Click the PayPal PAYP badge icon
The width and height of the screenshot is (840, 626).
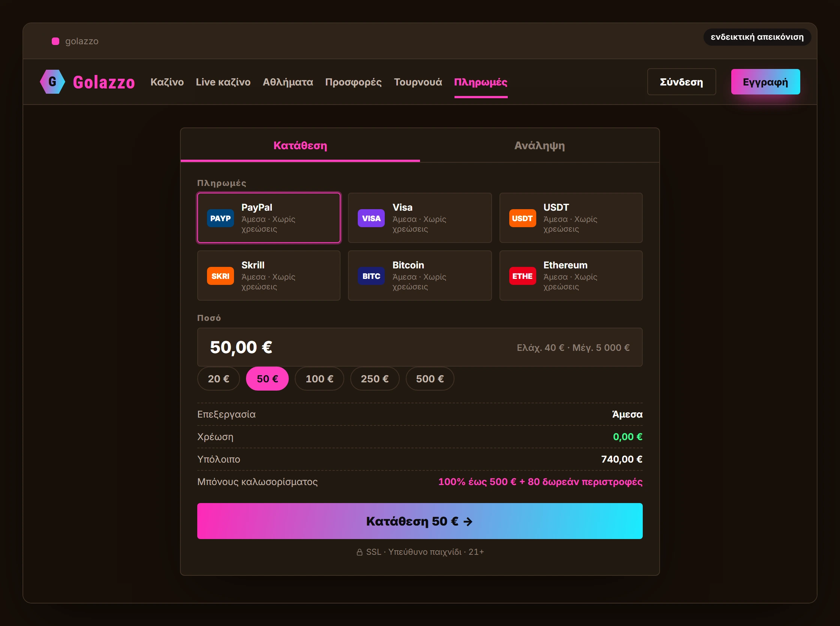click(x=220, y=218)
